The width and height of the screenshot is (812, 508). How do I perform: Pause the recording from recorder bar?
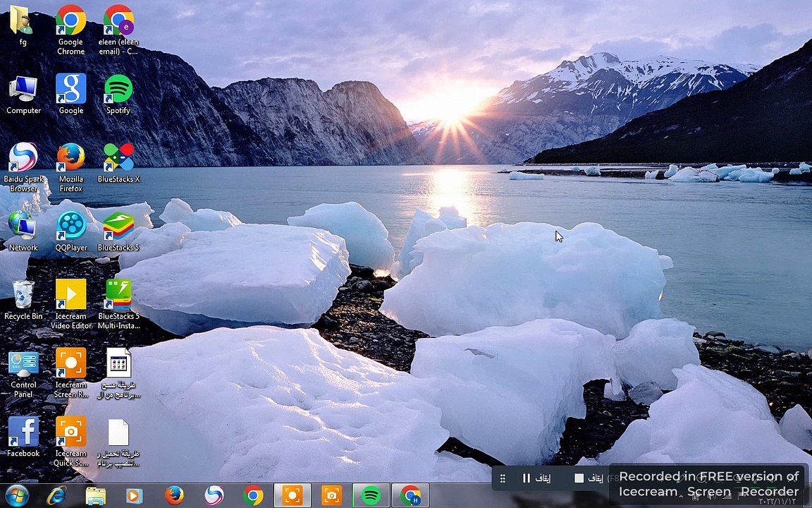point(536,478)
